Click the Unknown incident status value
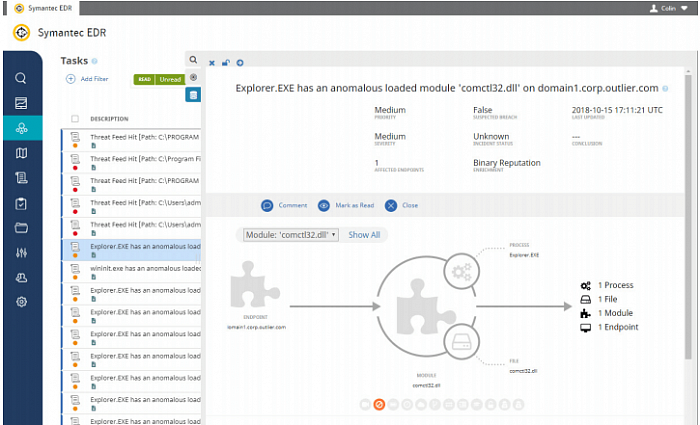This screenshot has width=700, height=425. pyautogui.click(x=491, y=136)
